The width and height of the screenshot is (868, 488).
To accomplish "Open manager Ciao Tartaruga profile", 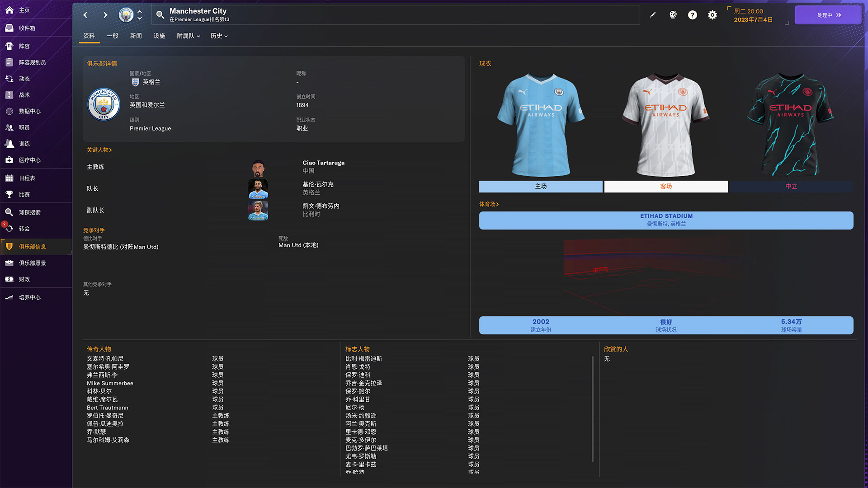I will pos(323,163).
